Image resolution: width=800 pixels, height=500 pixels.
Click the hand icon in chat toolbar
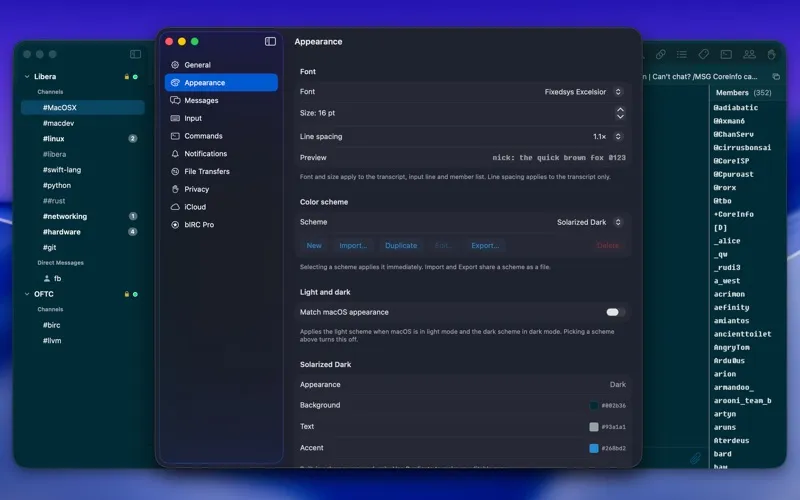tap(771, 54)
